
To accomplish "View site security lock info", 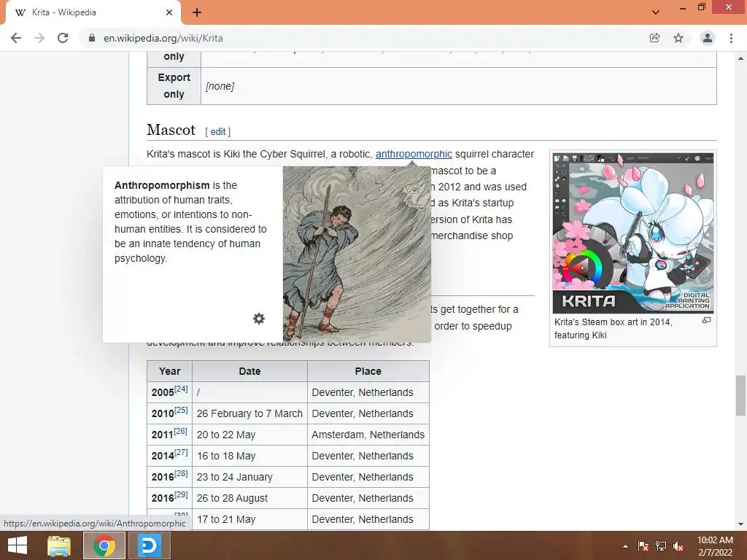I will pyautogui.click(x=91, y=38).
